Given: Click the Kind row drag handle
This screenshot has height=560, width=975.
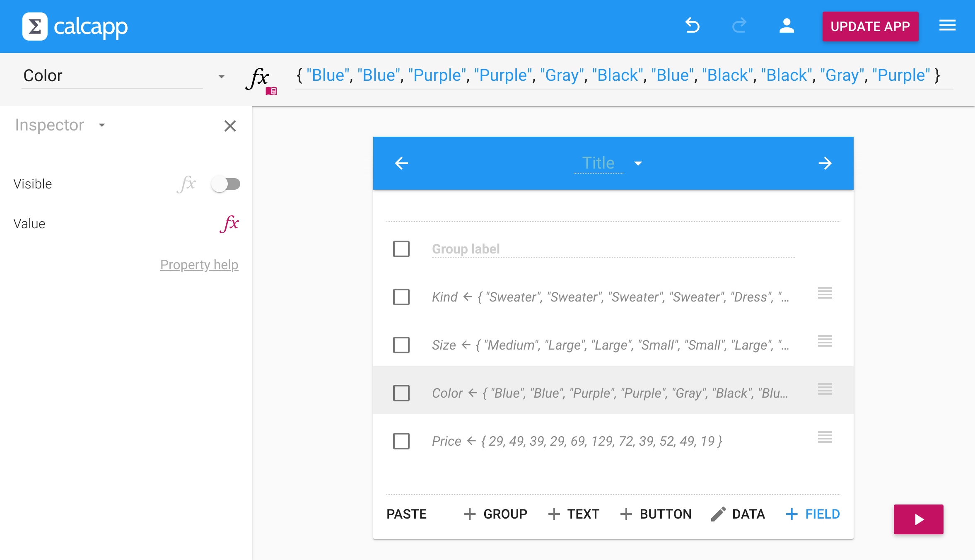Looking at the screenshot, I should click(x=825, y=293).
